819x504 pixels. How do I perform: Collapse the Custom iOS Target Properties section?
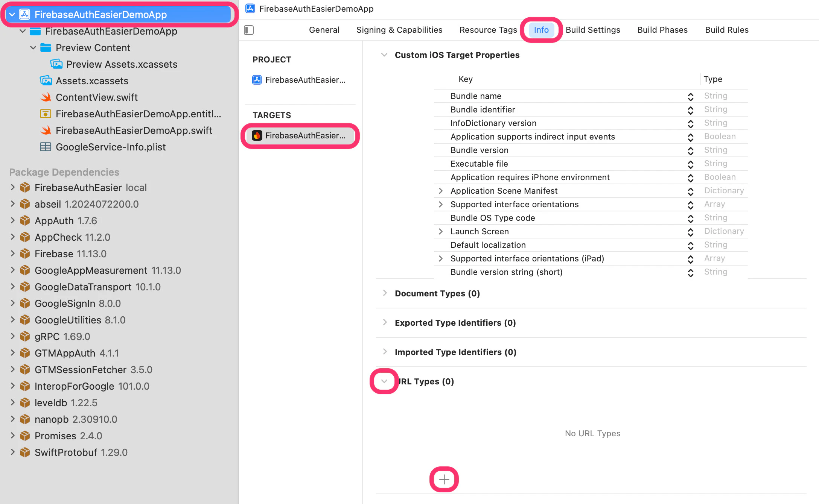pos(384,55)
